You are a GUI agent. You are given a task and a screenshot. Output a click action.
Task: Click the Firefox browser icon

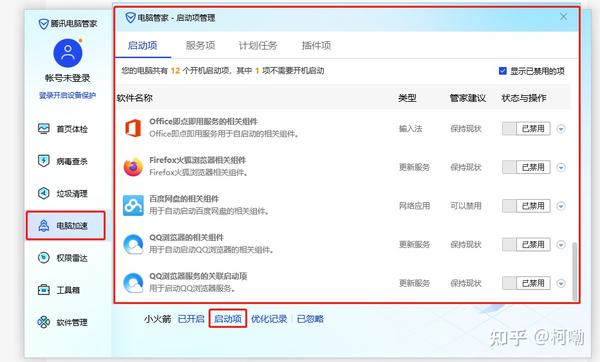coord(133,167)
